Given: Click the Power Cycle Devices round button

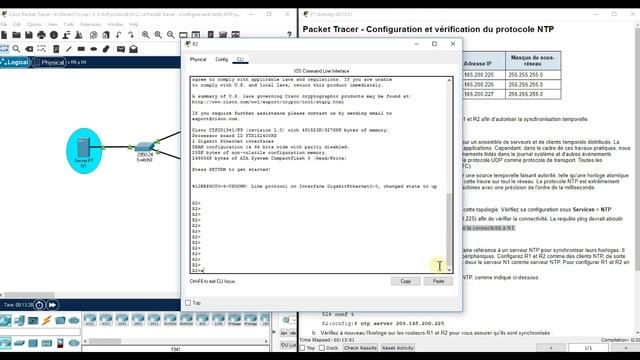Looking at the screenshot, I should pos(39,305).
